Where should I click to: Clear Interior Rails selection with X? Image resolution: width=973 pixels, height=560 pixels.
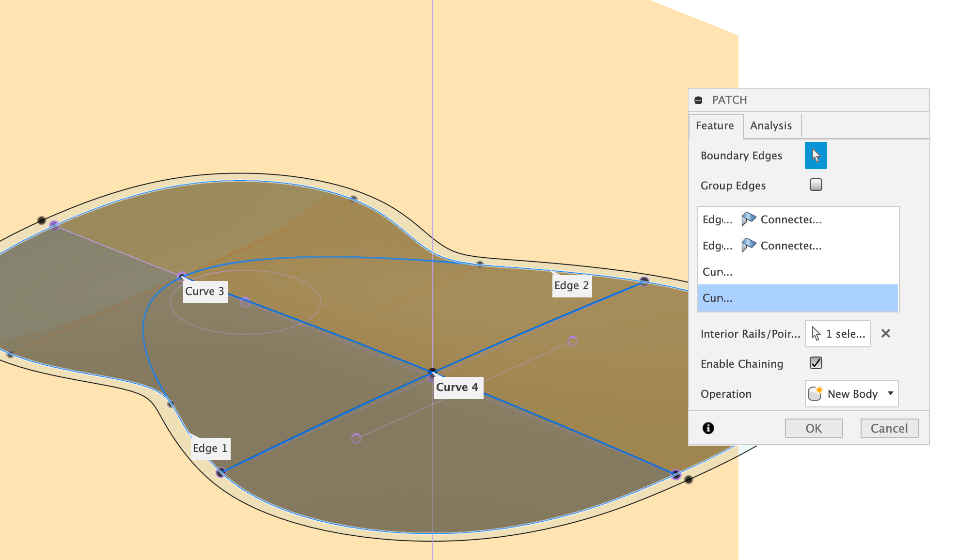885,334
